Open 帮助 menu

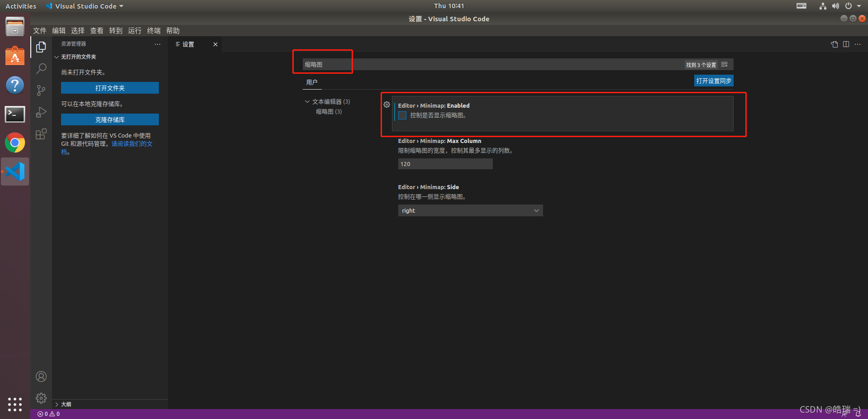click(x=173, y=30)
